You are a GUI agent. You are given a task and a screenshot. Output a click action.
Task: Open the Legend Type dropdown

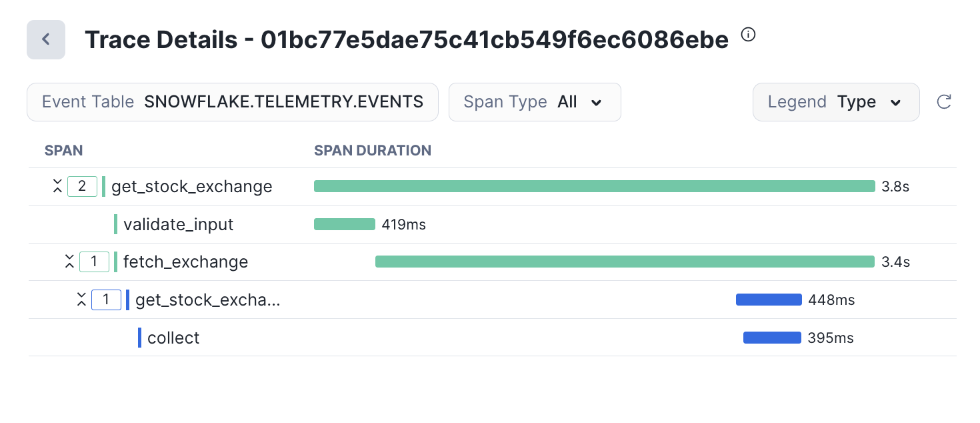pyautogui.click(x=836, y=102)
